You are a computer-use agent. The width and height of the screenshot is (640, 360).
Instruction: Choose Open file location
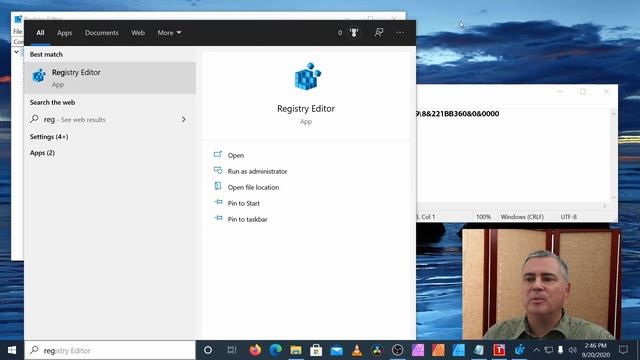[253, 187]
